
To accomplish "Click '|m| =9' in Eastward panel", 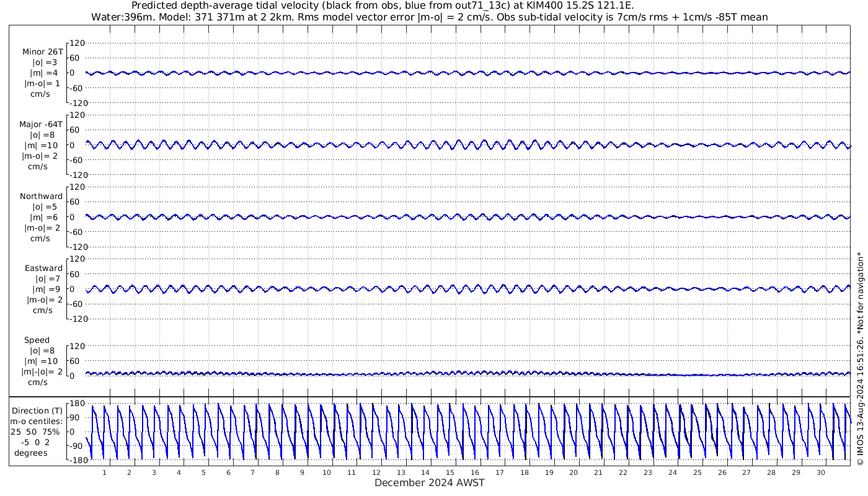I will pyautogui.click(x=46, y=290).
